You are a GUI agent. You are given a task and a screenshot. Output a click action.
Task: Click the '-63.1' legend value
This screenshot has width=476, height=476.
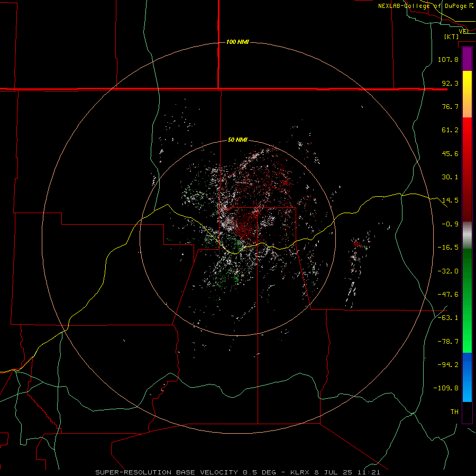(x=448, y=318)
